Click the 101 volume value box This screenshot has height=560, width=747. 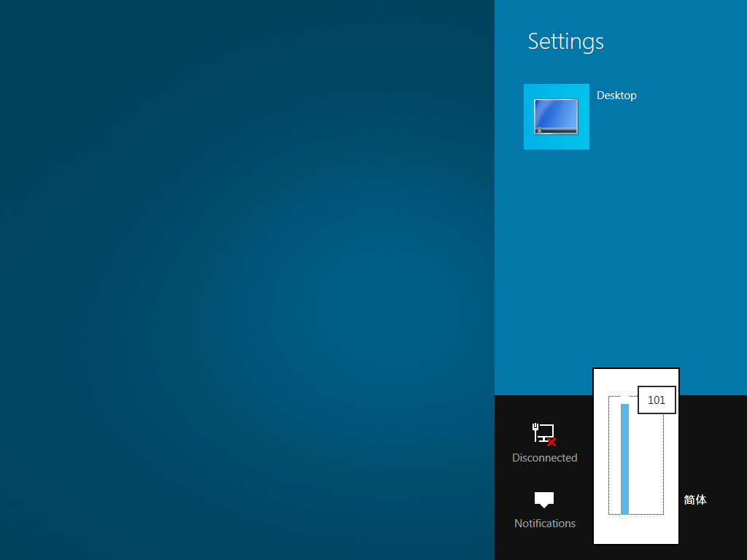pyautogui.click(x=657, y=400)
